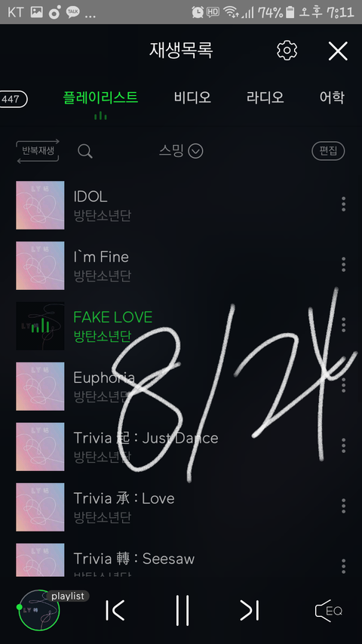Close the playlist with X icon
This screenshot has height=644, width=362.
338,51
